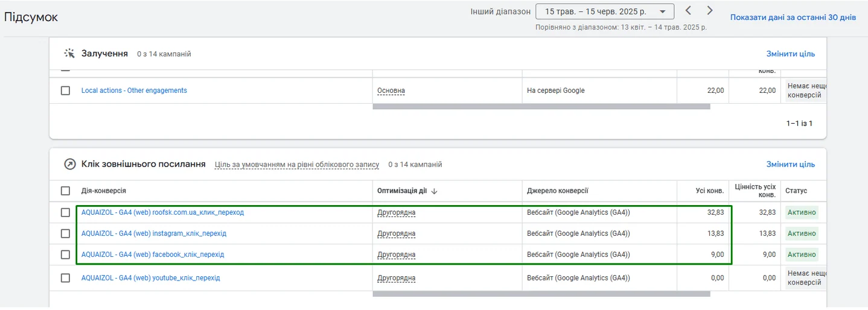Click Другорядна in the instagram row
The width and height of the screenshot is (868, 310).
coord(397,233)
